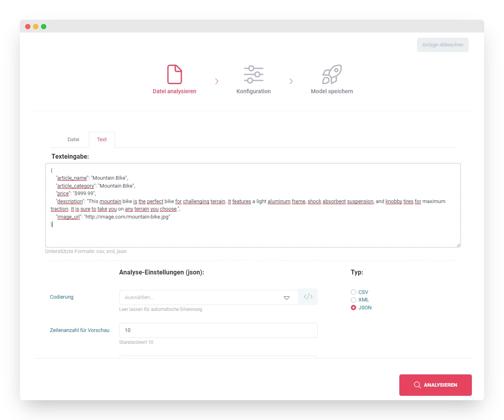Click the "Leer lassen für automatische Erkennung." hint
The height and width of the screenshot is (420, 504).
[161, 309]
